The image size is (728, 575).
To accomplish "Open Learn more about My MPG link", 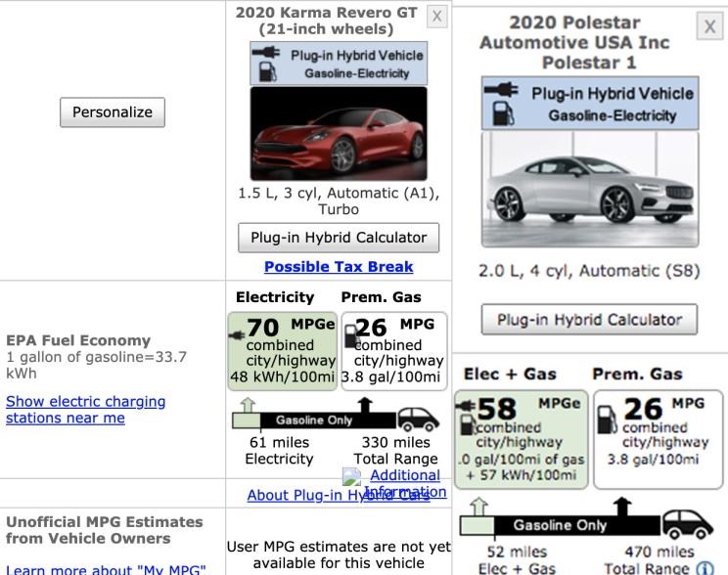I will [106, 569].
